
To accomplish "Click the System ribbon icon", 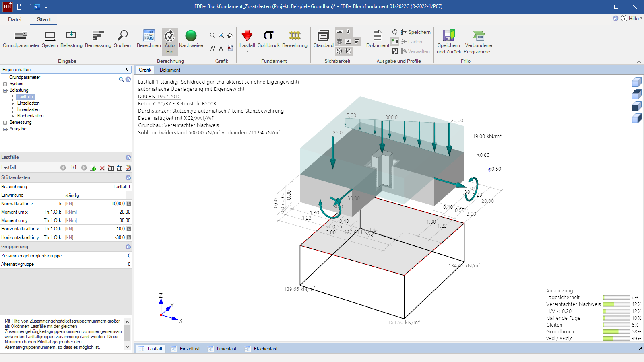I will [x=50, y=39].
